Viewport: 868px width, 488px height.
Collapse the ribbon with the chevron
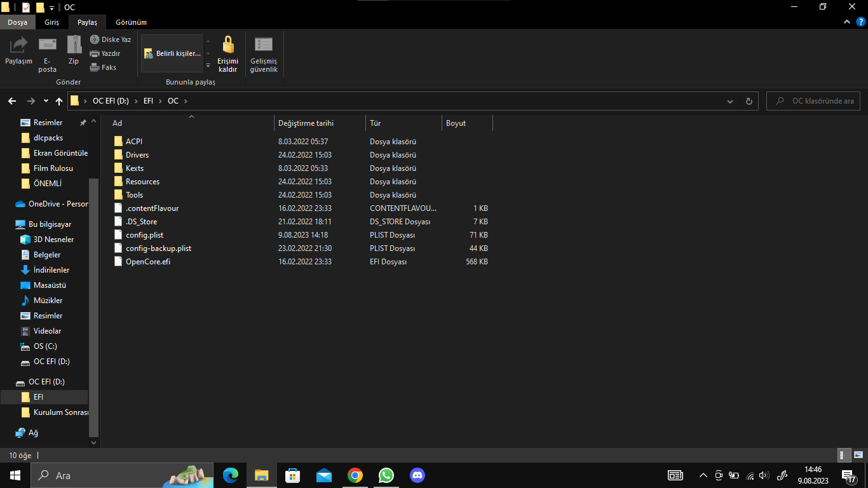[848, 22]
